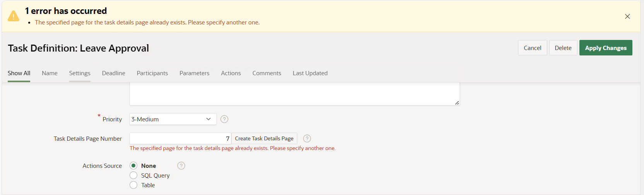Expand the Priority dropdown

pos(173,119)
